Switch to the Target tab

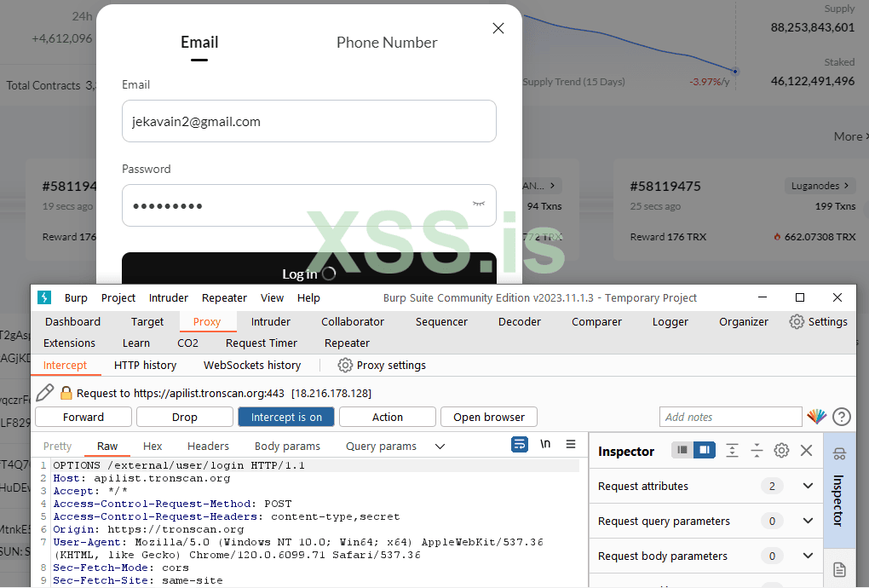(x=147, y=321)
